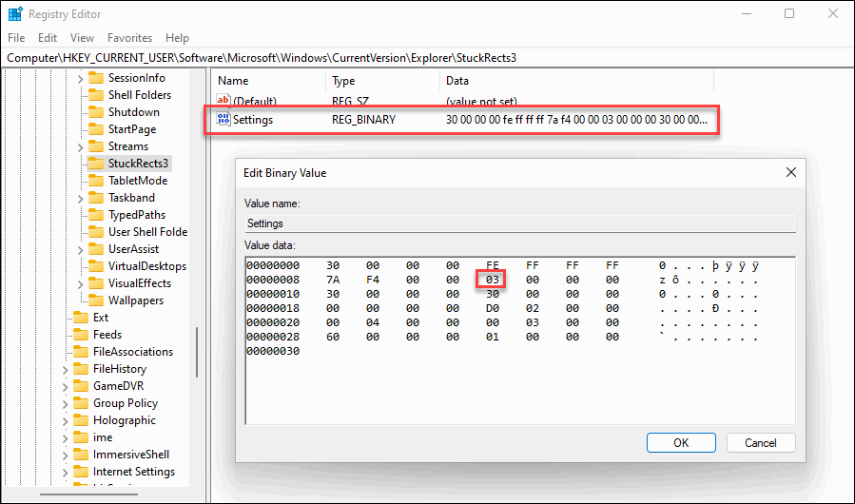
Task: Expand the GameDVR tree node
Action: point(65,387)
